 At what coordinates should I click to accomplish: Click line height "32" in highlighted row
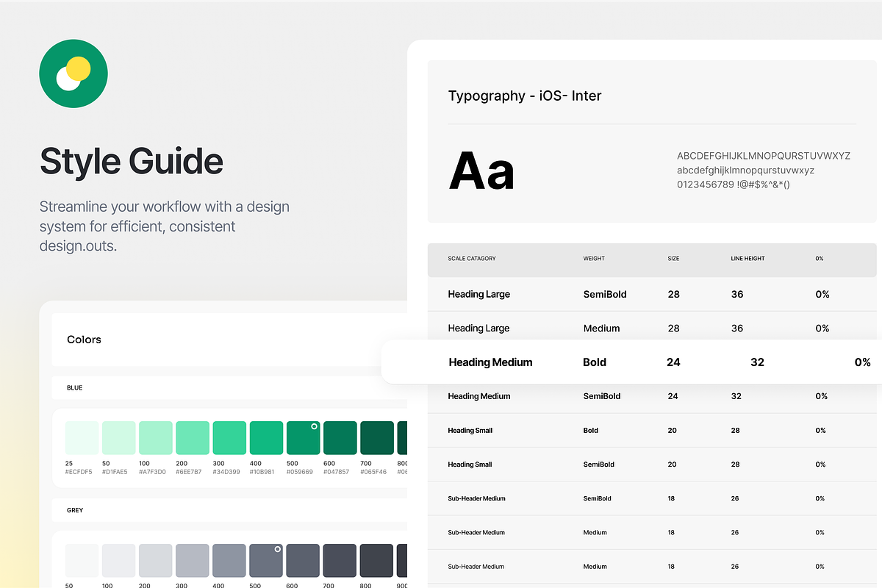pyautogui.click(x=757, y=362)
